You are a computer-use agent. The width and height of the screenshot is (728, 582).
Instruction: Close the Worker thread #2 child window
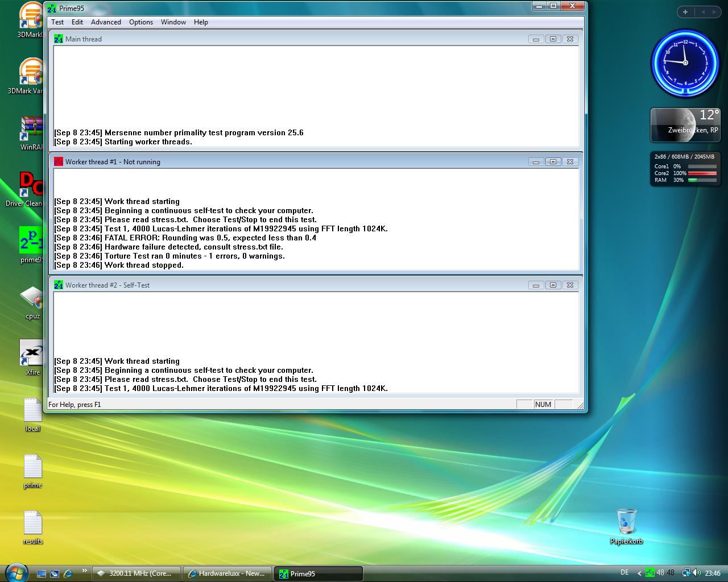click(570, 285)
